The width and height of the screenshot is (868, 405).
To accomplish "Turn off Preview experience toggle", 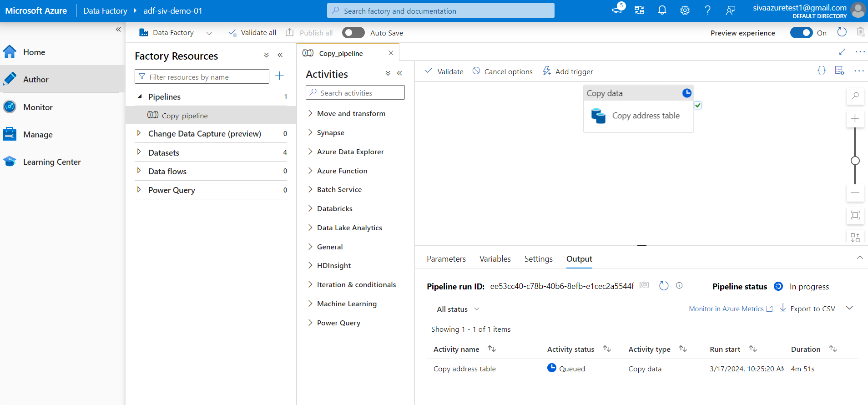I will coord(802,33).
